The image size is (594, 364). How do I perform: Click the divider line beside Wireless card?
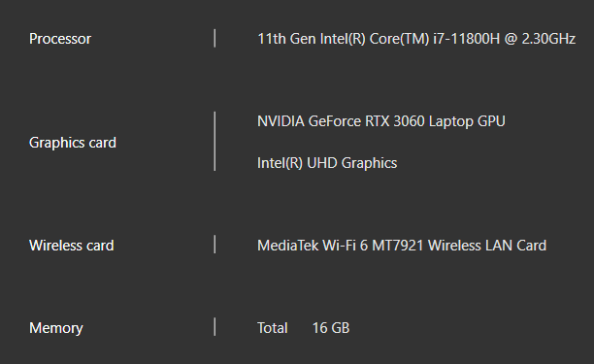coord(214,245)
